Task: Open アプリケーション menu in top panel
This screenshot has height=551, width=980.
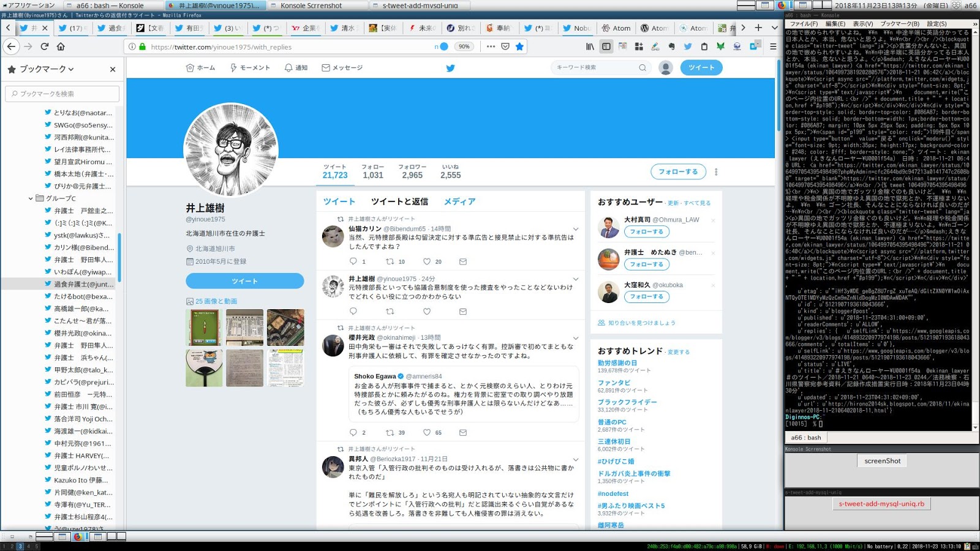Action: (28, 5)
